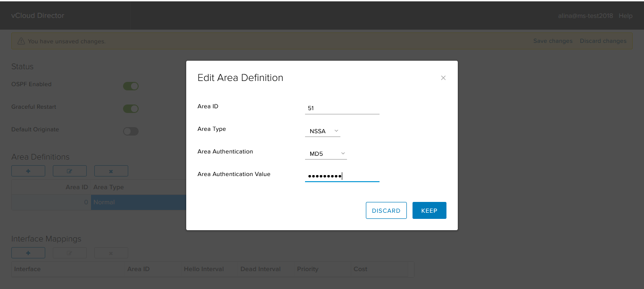Click the unsaved changes warning icon

21,41
